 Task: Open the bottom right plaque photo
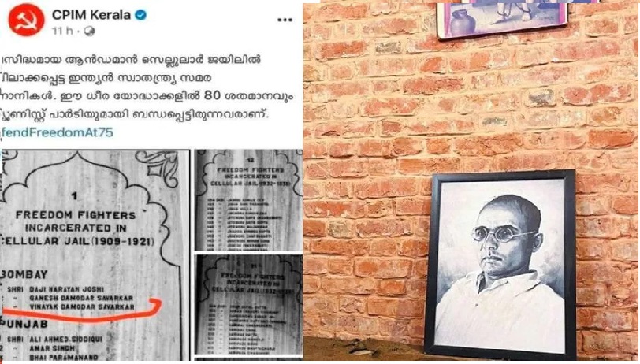248,305
